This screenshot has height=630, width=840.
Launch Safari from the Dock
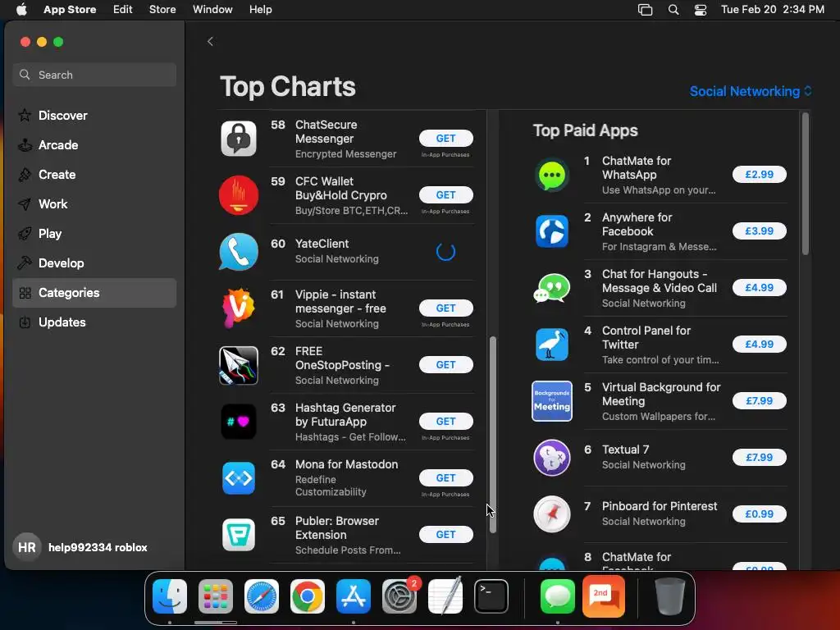click(x=262, y=596)
